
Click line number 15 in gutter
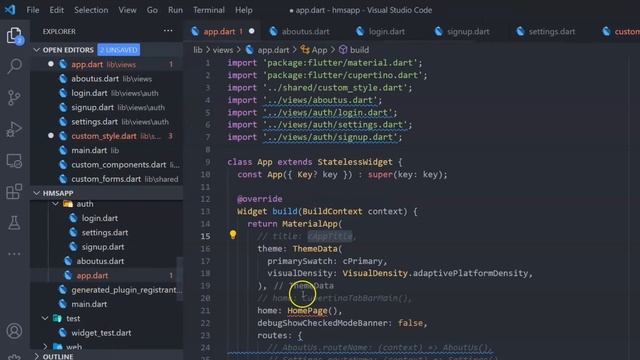206,236
